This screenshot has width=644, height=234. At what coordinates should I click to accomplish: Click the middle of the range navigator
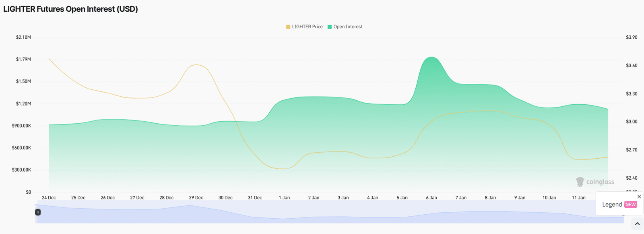(x=329, y=212)
